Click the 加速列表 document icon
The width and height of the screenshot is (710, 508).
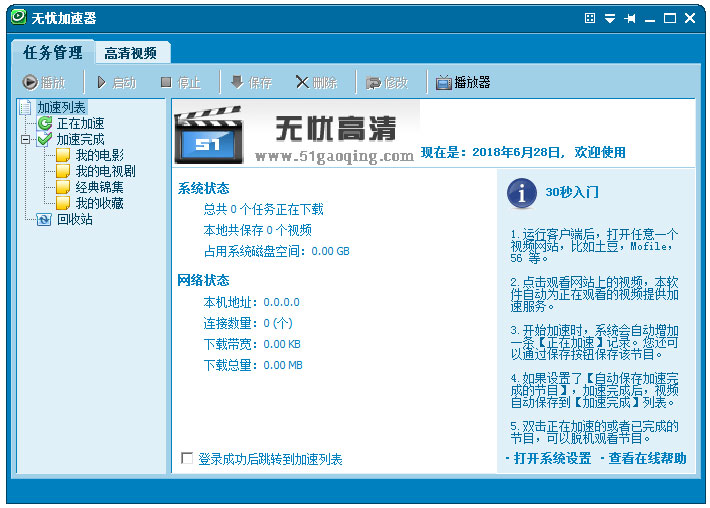pyautogui.click(x=26, y=107)
